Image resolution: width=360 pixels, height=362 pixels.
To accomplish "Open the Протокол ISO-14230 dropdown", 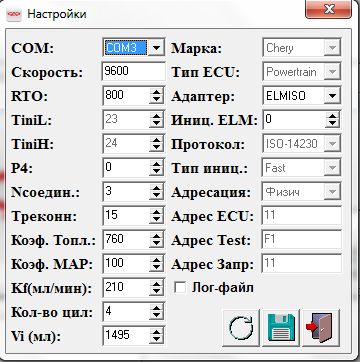I will pyautogui.click(x=332, y=144).
